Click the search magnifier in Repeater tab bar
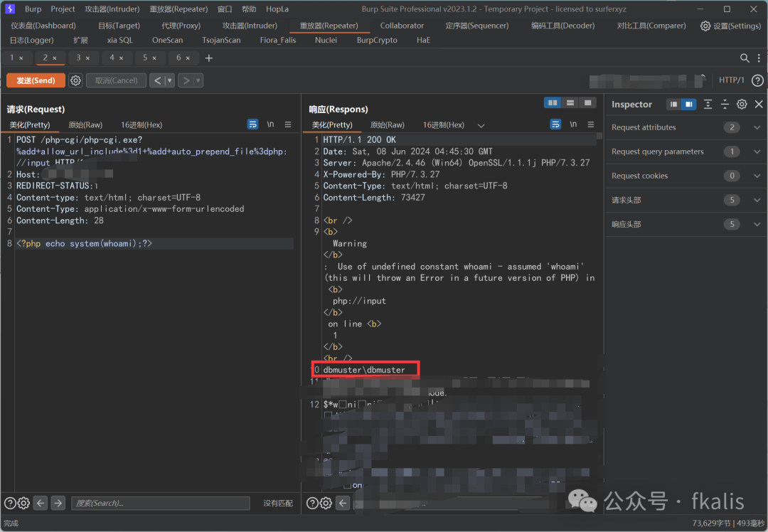This screenshot has width=768, height=532. [745, 58]
